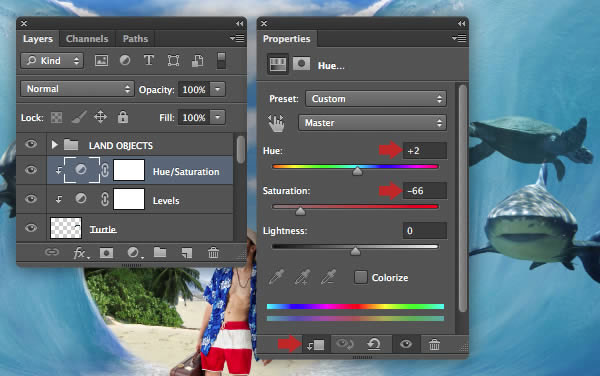Select the subtract from sample eyedropper
The image size is (600, 376).
coord(328,277)
